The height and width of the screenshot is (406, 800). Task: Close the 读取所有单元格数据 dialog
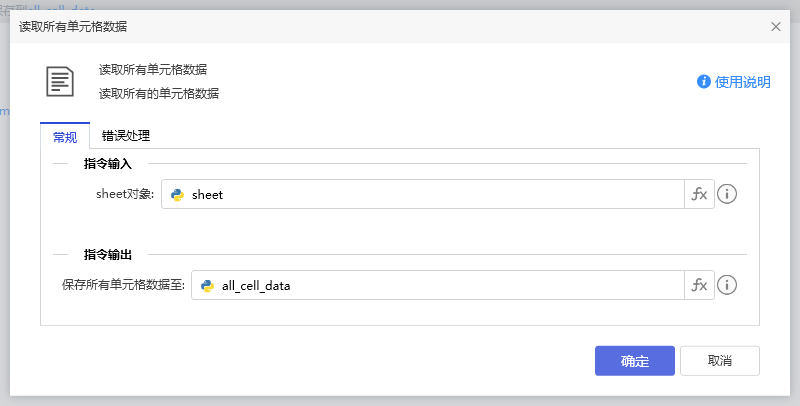775,26
